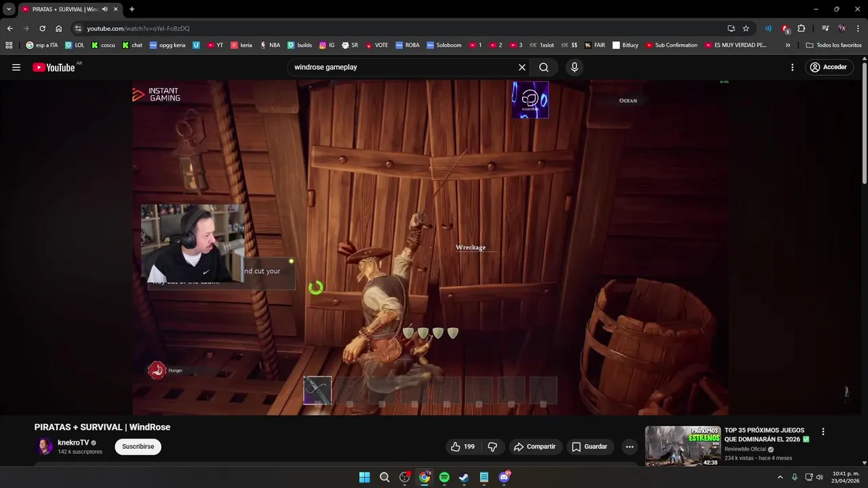Open more actions ellipsis under video

[x=629, y=447]
